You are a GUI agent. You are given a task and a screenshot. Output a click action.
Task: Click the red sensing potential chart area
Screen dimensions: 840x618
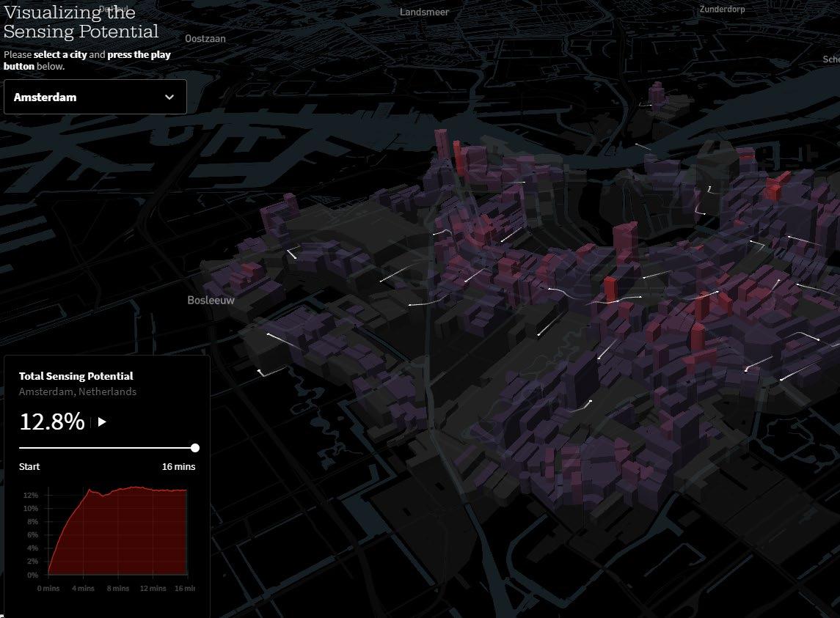118,531
